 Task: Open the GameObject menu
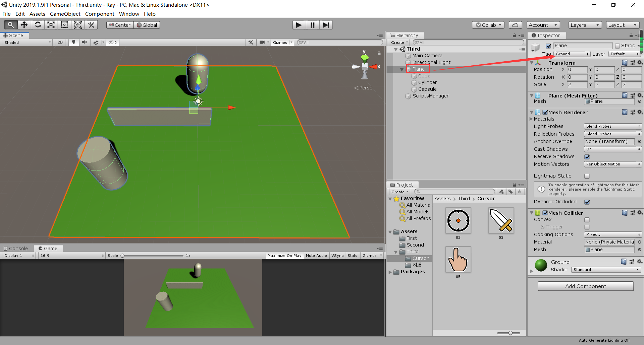click(65, 14)
